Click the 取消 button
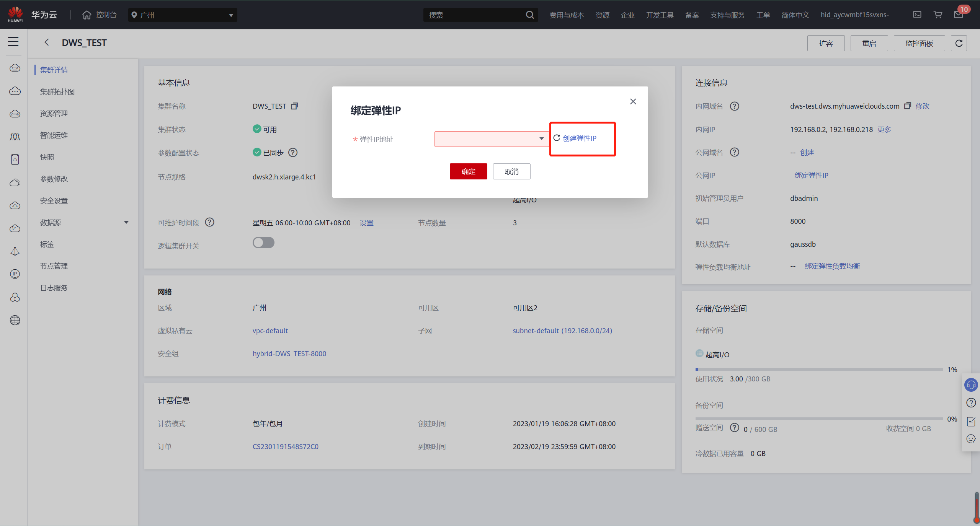 coord(512,171)
